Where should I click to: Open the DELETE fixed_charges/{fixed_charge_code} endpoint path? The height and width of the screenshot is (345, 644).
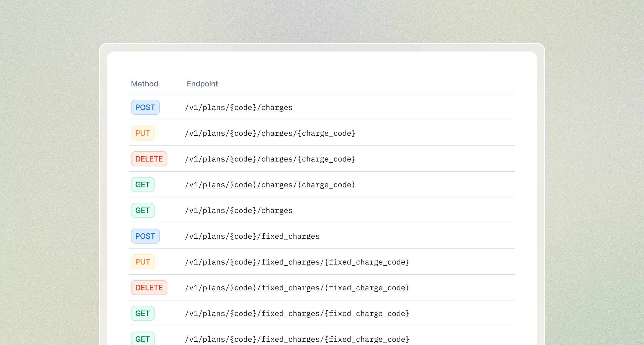[297, 288]
